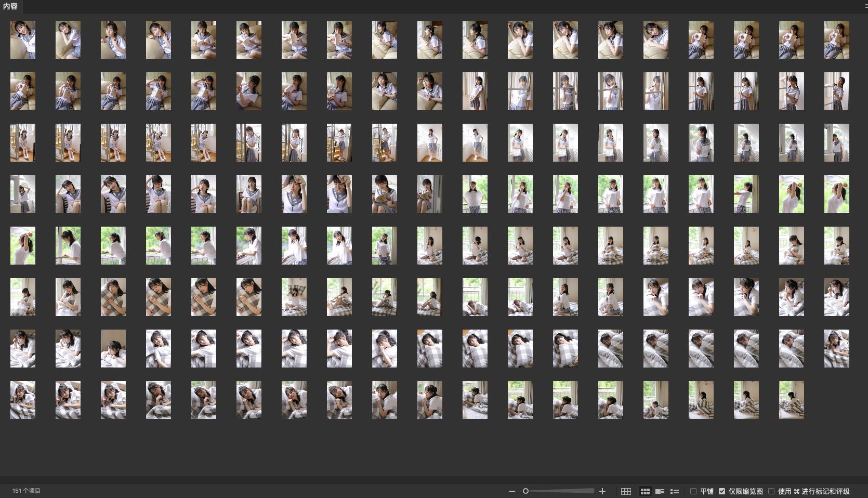Image resolution: width=868 pixels, height=498 pixels.
Task: Switch to details view mode icon
Action: (x=660, y=491)
